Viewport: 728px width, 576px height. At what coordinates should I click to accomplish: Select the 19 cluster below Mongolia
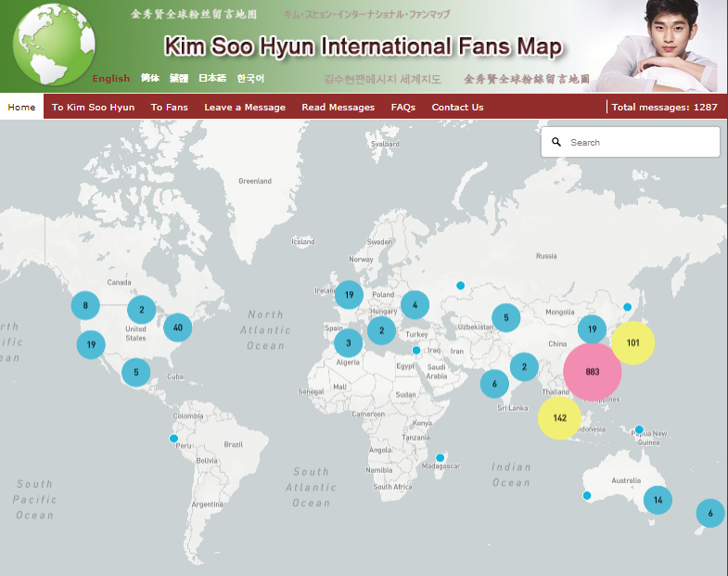[592, 329]
